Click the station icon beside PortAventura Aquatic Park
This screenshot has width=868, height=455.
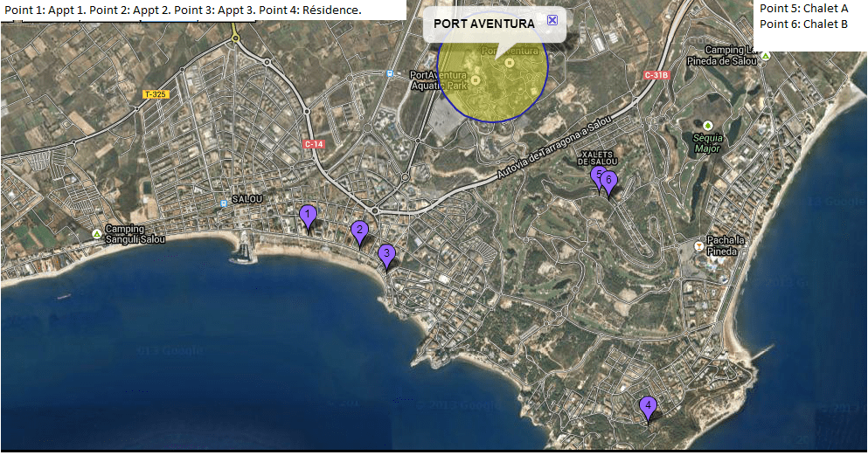pos(388,74)
